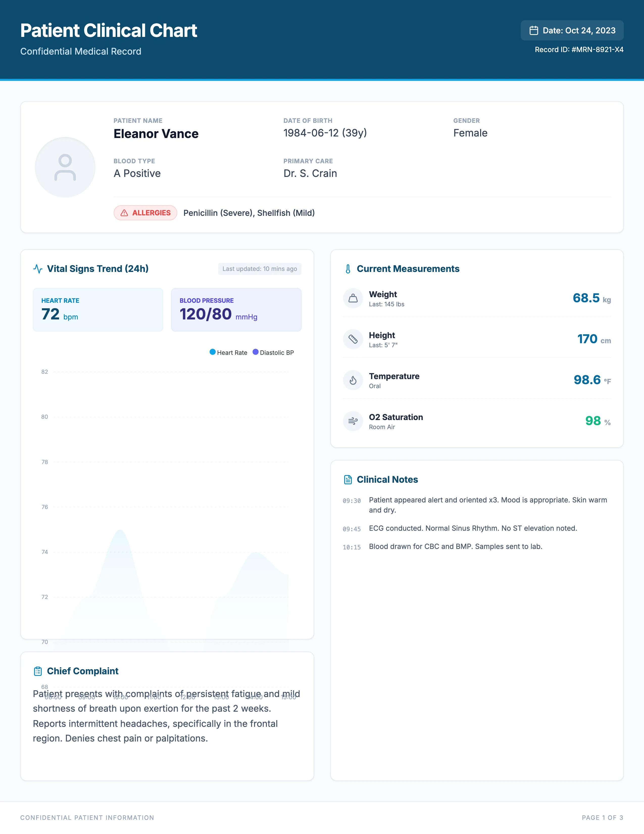Click the ALLERGIES badge
This screenshot has width=644, height=834.
point(145,213)
